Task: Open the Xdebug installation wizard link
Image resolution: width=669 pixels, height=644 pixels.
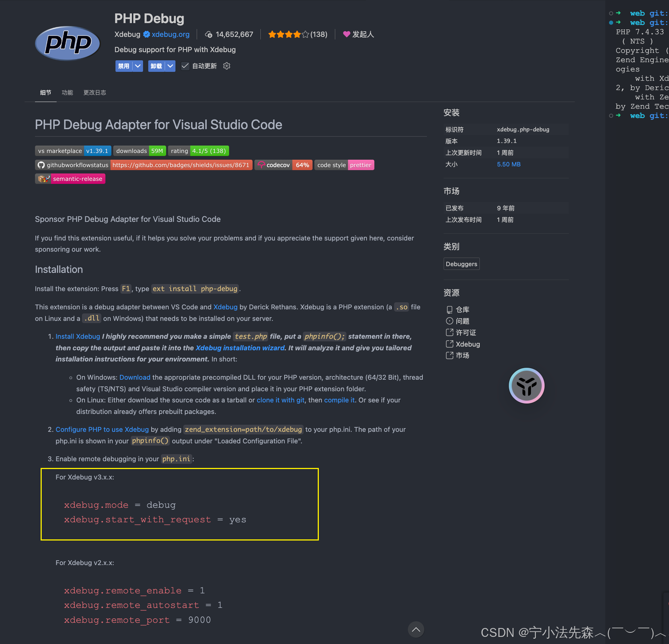Action: click(x=240, y=348)
